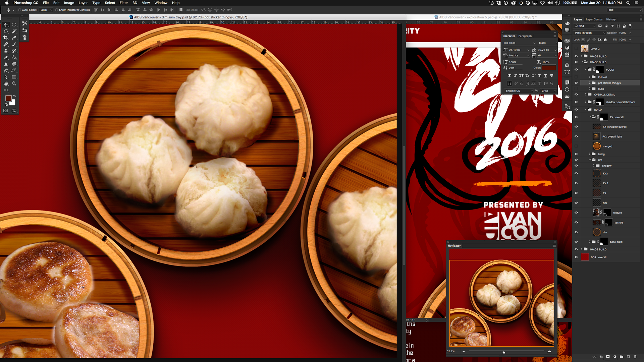The height and width of the screenshot is (362, 644).
Task: Switch to the History tab
Action: pos(611,19)
